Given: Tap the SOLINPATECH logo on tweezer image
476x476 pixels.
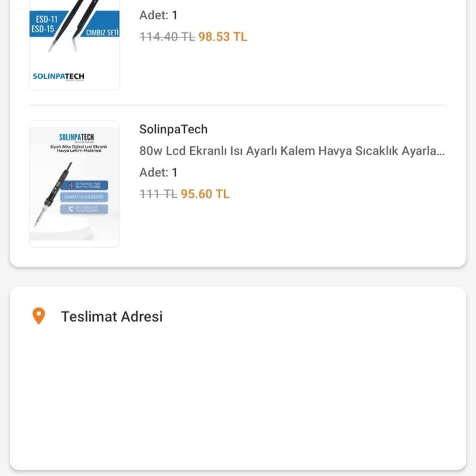Looking at the screenshot, I should tap(58, 76).
